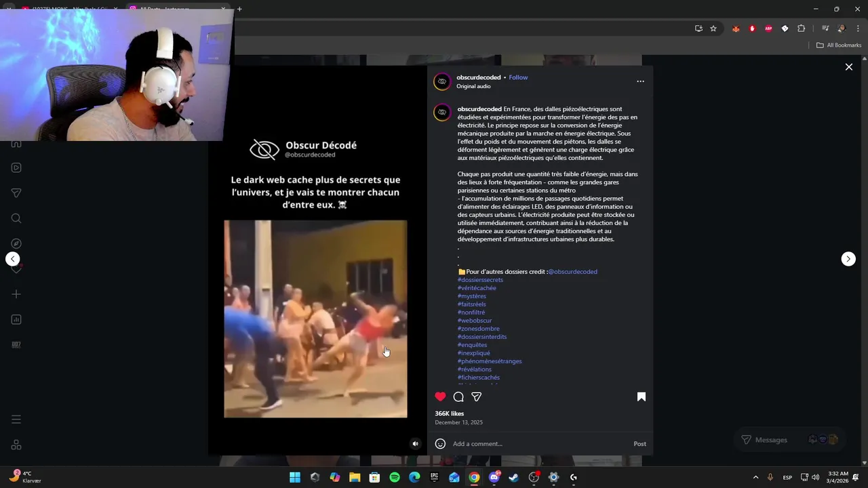
Task: Open MetaMask fox extension
Action: tap(736, 28)
